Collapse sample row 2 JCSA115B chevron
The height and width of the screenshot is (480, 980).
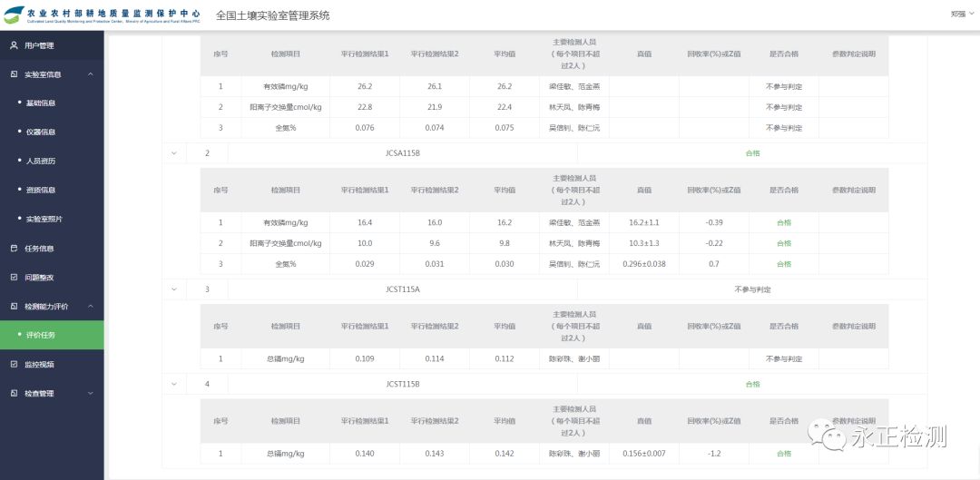[174, 153]
